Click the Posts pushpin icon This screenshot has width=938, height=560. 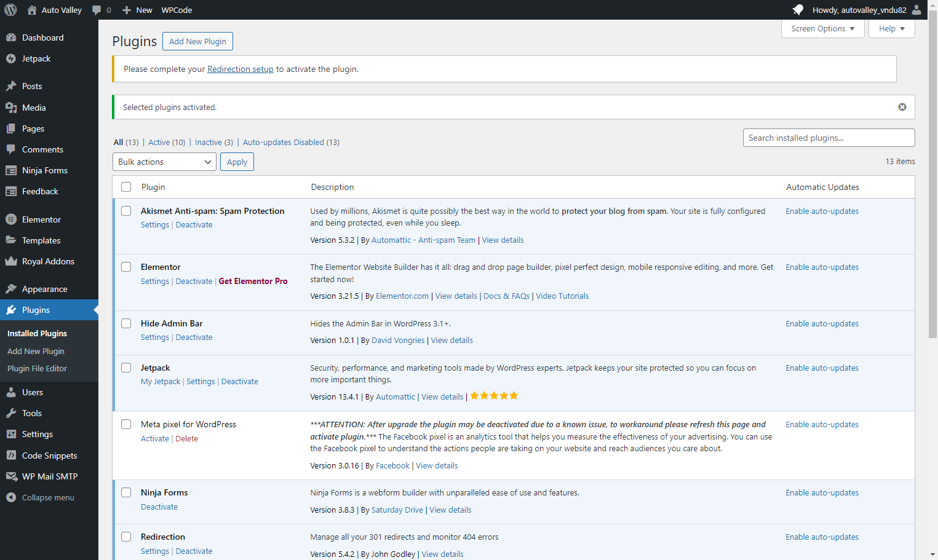pos(11,86)
